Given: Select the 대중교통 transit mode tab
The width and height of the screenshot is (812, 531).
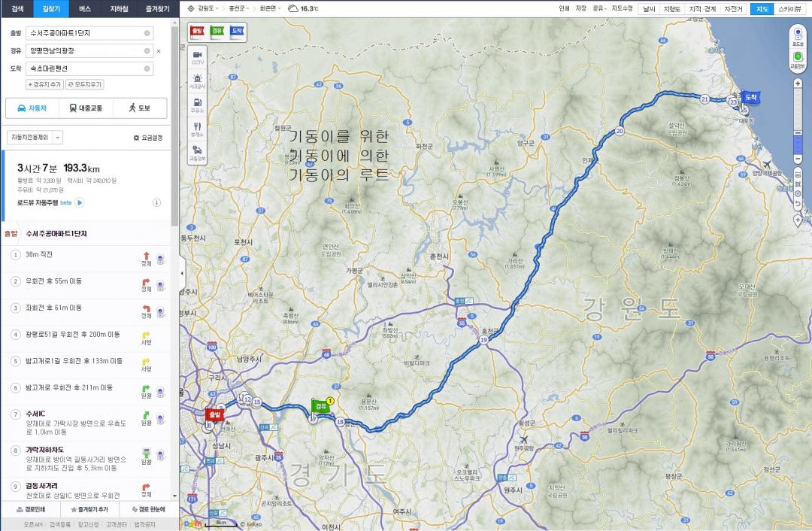Looking at the screenshot, I should (89, 108).
